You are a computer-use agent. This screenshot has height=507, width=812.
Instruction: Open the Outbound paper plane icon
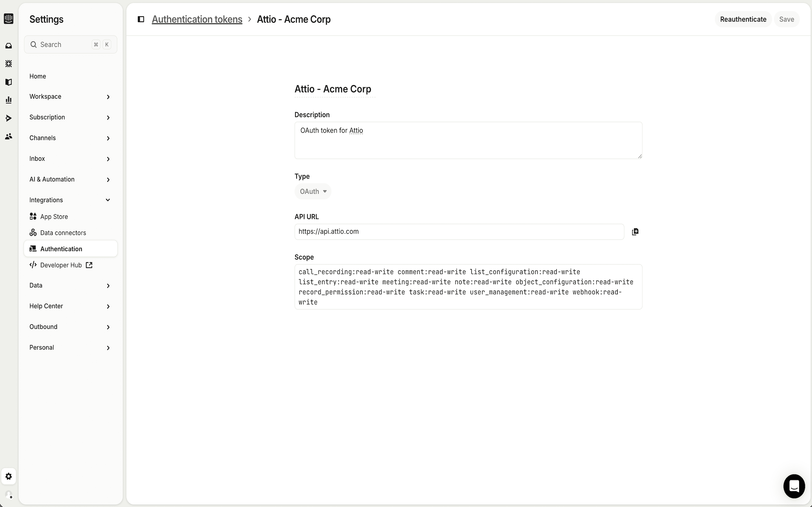point(9,118)
